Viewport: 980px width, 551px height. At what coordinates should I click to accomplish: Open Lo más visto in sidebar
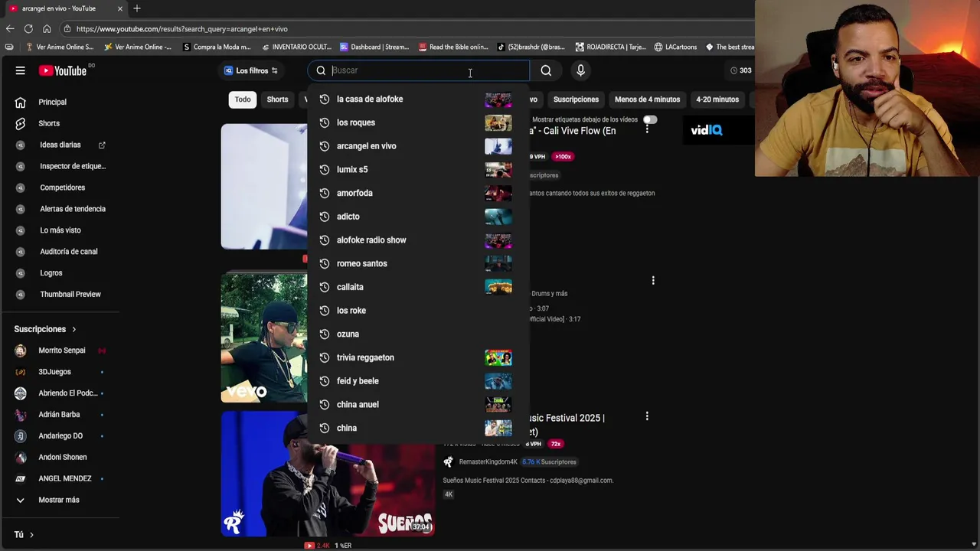60,230
